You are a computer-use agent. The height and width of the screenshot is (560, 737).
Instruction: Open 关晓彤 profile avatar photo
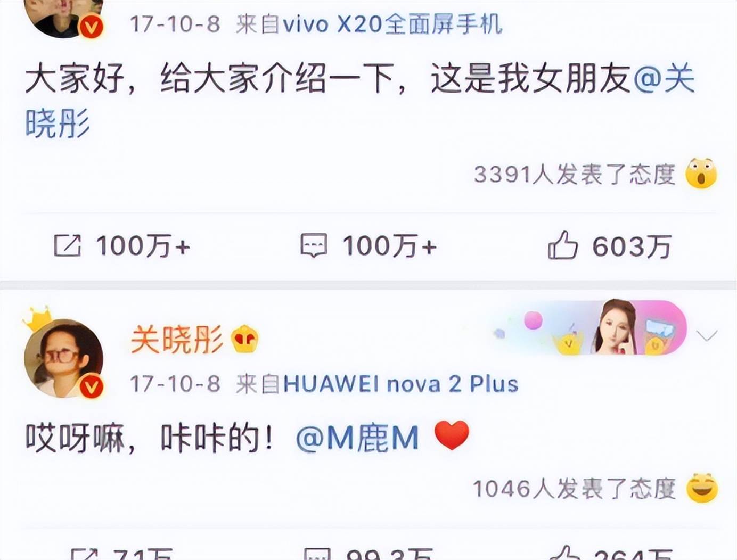click(x=63, y=358)
